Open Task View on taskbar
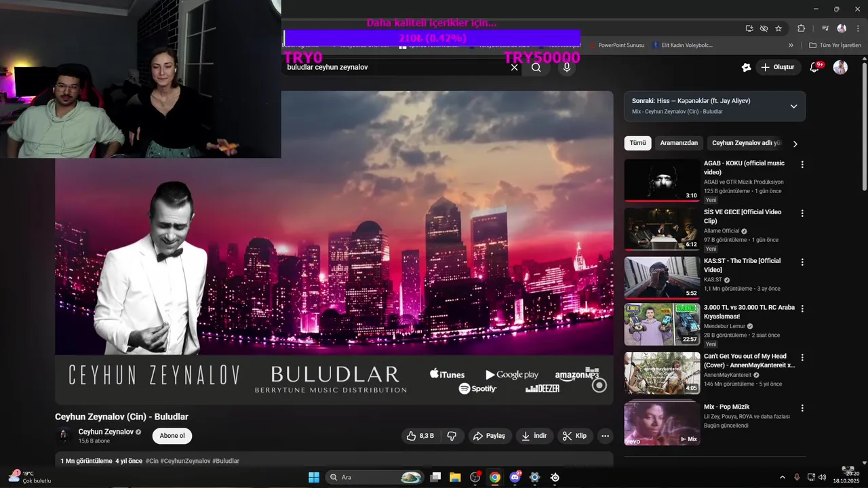868x488 pixels. 435,477
